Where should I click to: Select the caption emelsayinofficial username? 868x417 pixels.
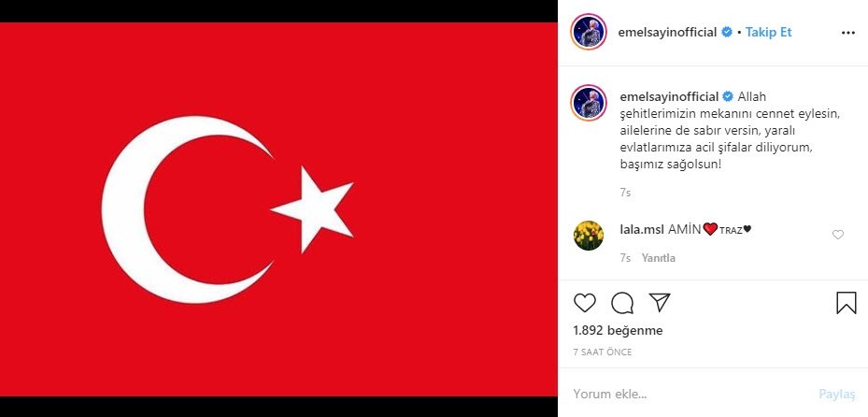[x=669, y=96]
